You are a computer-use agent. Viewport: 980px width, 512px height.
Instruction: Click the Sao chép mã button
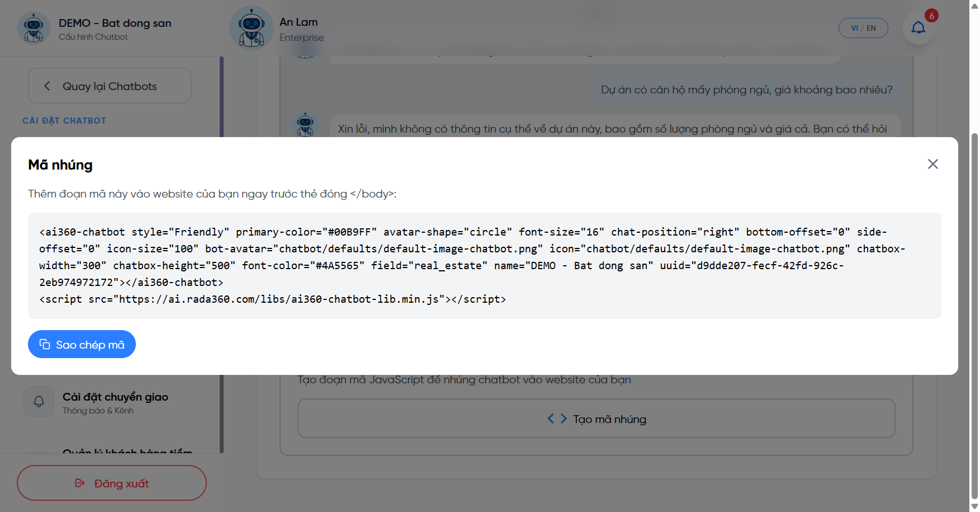click(82, 344)
